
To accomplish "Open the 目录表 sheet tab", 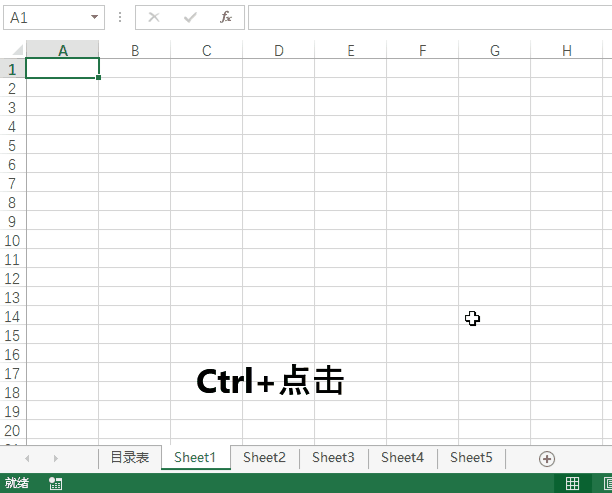I will 129,458.
